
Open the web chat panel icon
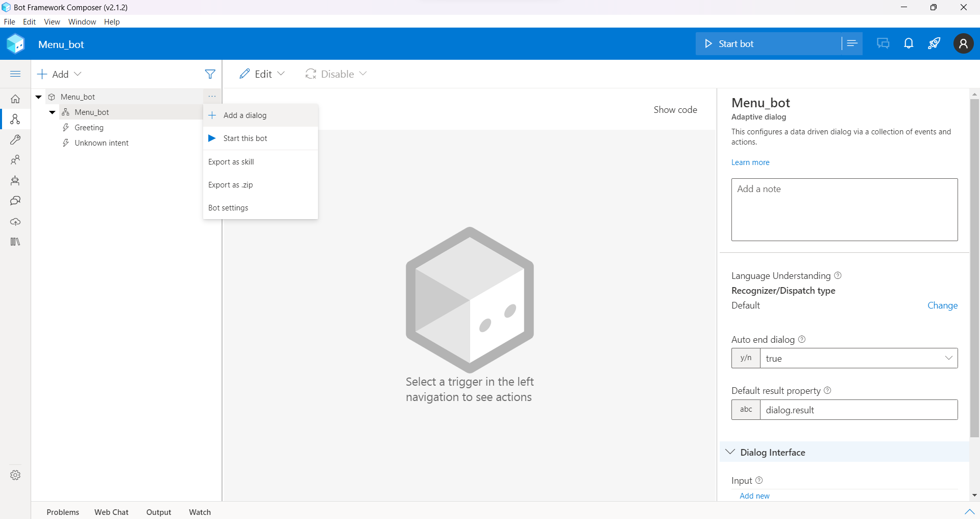pyautogui.click(x=883, y=43)
